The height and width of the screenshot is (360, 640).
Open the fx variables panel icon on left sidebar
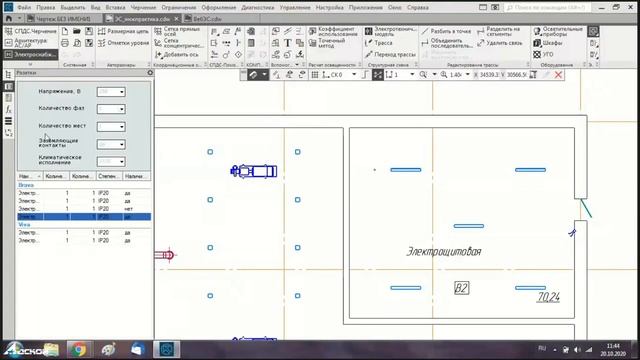(8, 109)
